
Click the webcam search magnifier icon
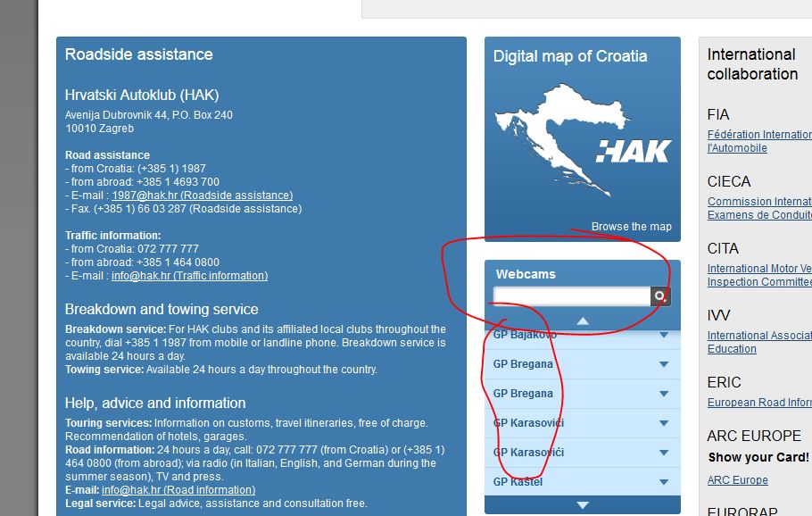659,296
